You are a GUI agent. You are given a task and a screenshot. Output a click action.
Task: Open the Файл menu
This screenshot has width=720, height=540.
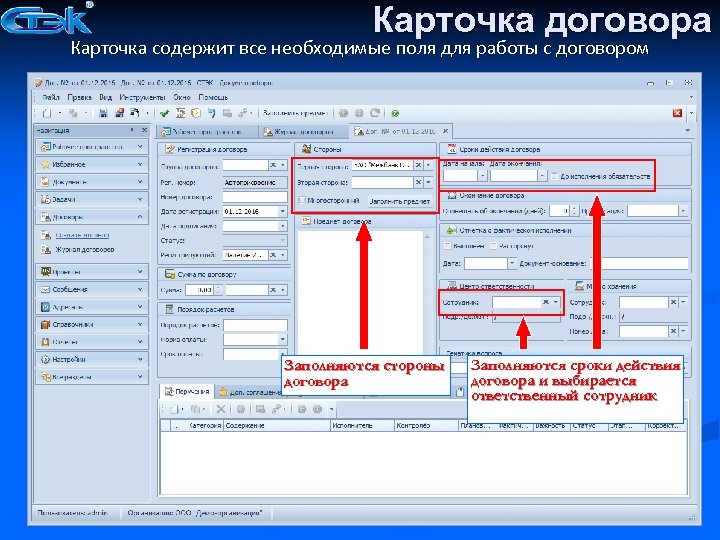(51, 97)
